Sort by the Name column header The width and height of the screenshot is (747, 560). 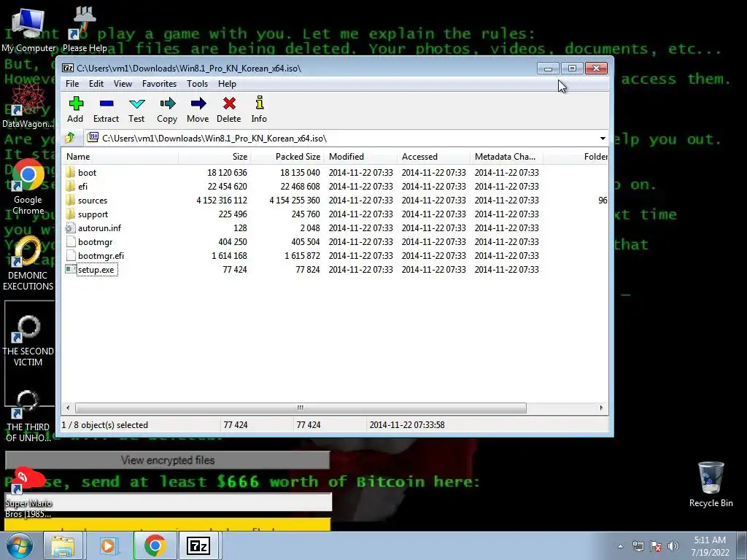(120, 157)
